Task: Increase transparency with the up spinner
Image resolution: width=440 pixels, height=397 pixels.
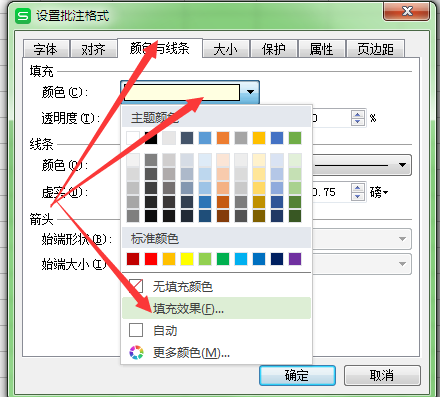Action: 357,114
